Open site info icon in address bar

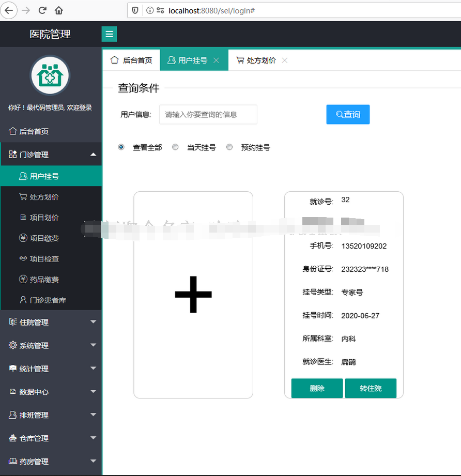coord(150,11)
